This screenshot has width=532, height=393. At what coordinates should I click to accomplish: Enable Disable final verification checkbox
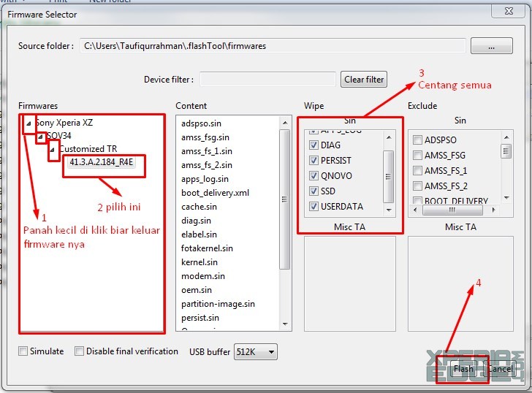point(79,351)
